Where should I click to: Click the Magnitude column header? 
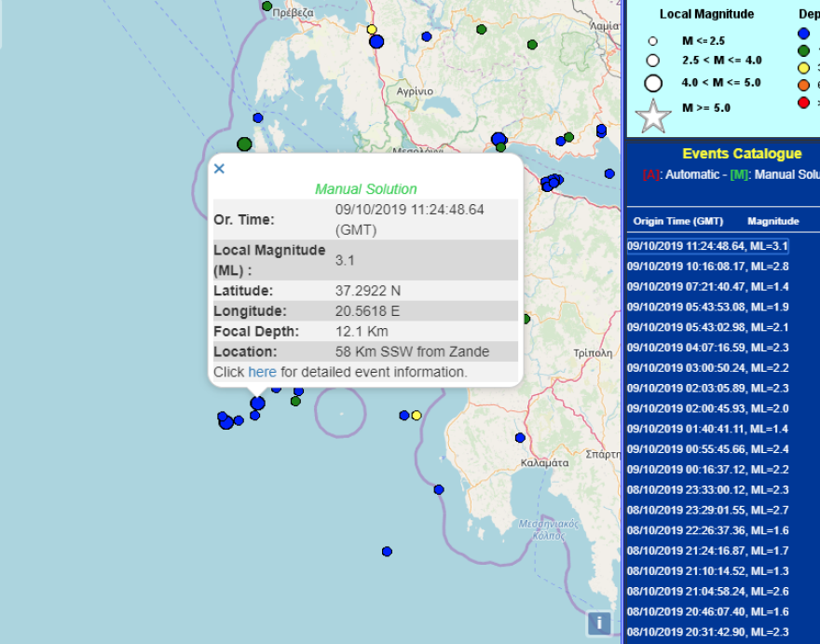[772, 221]
